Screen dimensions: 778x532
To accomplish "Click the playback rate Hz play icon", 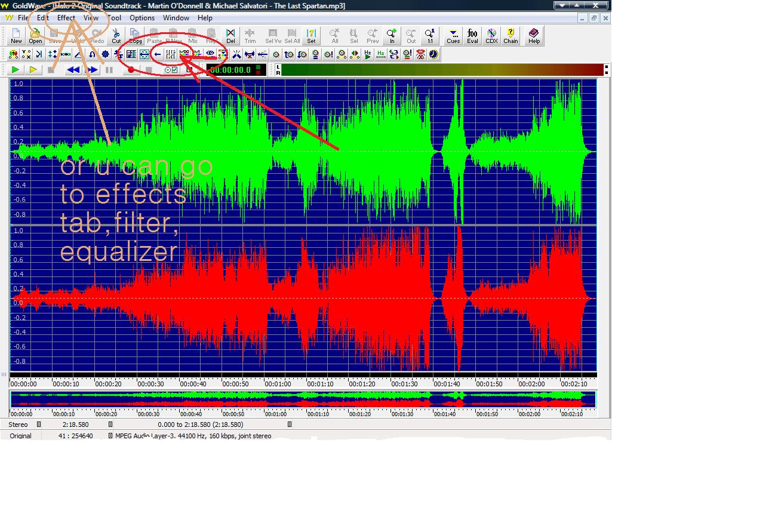I will [x=368, y=54].
